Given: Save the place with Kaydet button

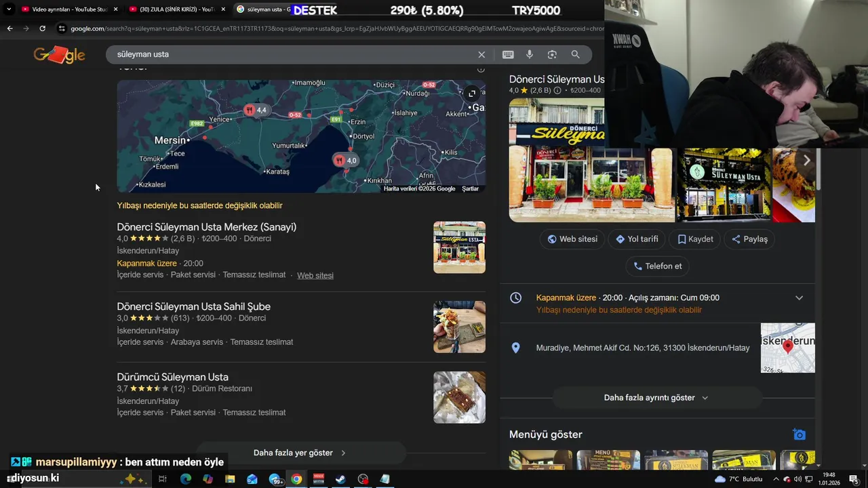Looking at the screenshot, I should click(695, 239).
